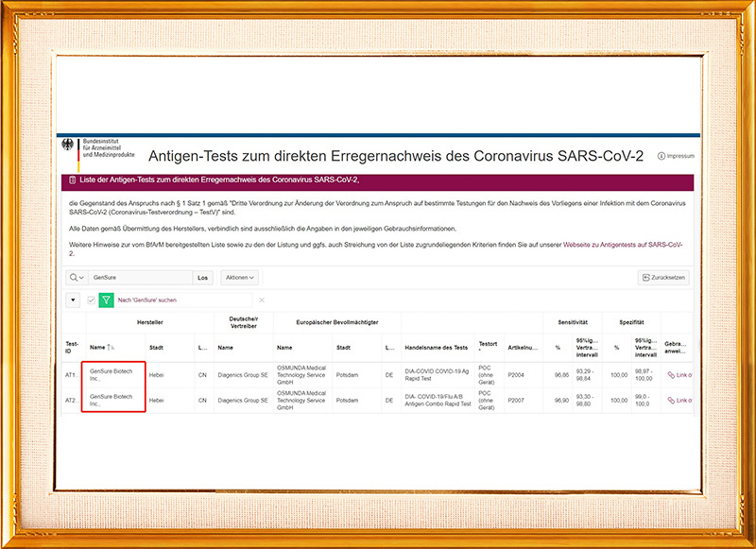Click the Test-ID cell starting AT2
756x549 pixels.
pyautogui.click(x=70, y=400)
